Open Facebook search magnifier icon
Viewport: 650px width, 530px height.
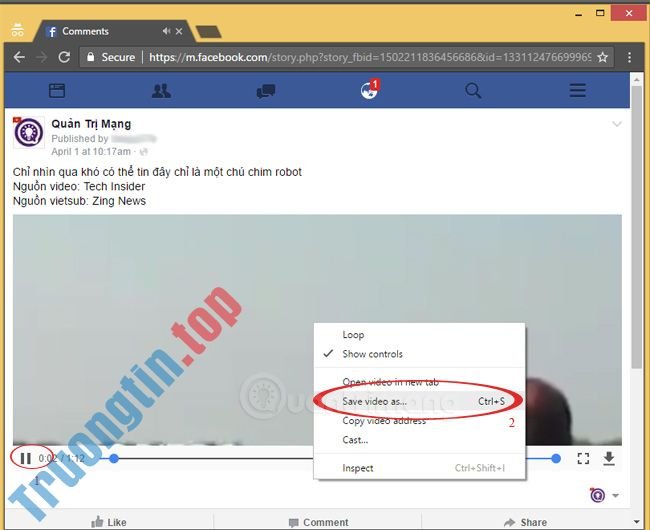(x=473, y=90)
